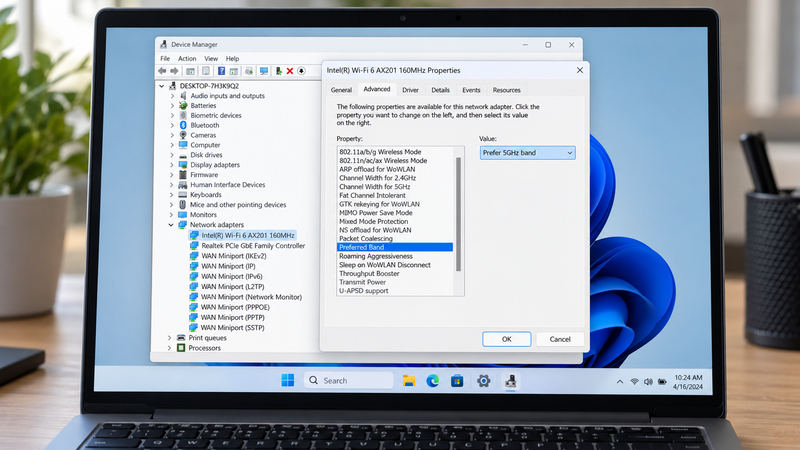
Task: Select the Advanced tab
Action: tap(377, 89)
